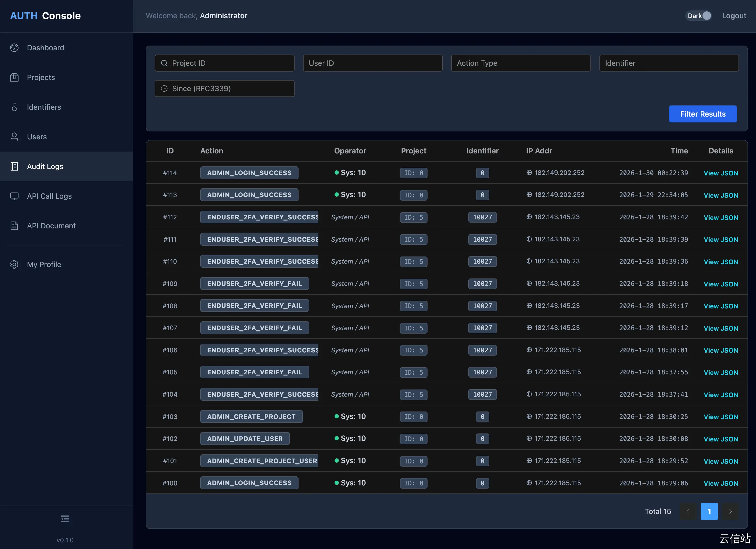The height and width of the screenshot is (549, 756).
Task: Go to previous page with left chevron
Action: (x=688, y=511)
